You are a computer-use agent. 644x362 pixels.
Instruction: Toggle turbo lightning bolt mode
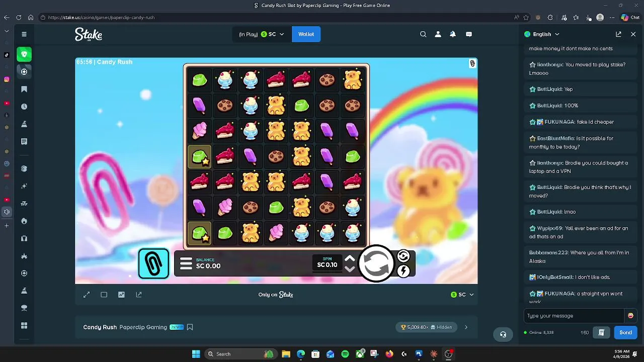403,271
